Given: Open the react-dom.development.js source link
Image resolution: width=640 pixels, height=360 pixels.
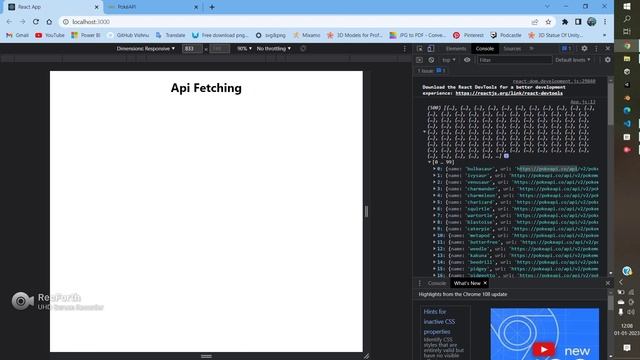Looking at the screenshot, I should click(x=554, y=81).
